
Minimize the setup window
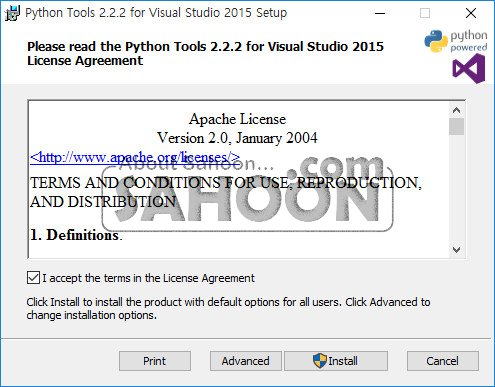pyautogui.click(x=380, y=13)
